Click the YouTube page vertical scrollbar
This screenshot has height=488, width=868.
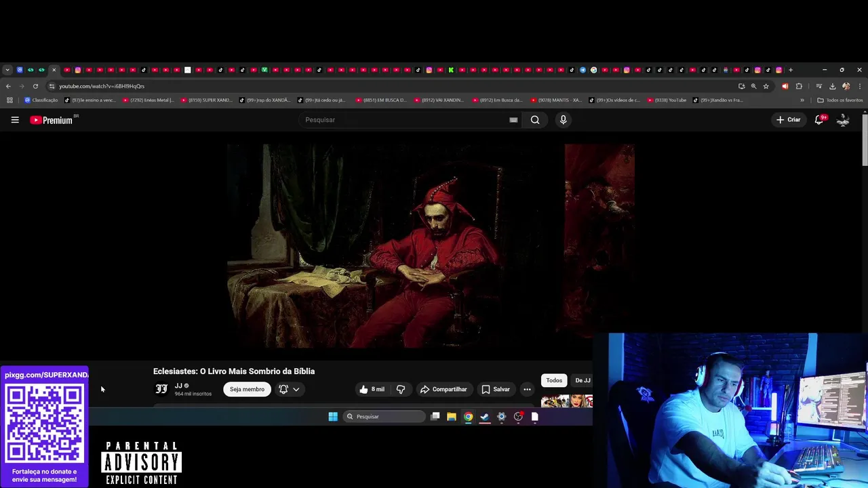coord(865,139)
